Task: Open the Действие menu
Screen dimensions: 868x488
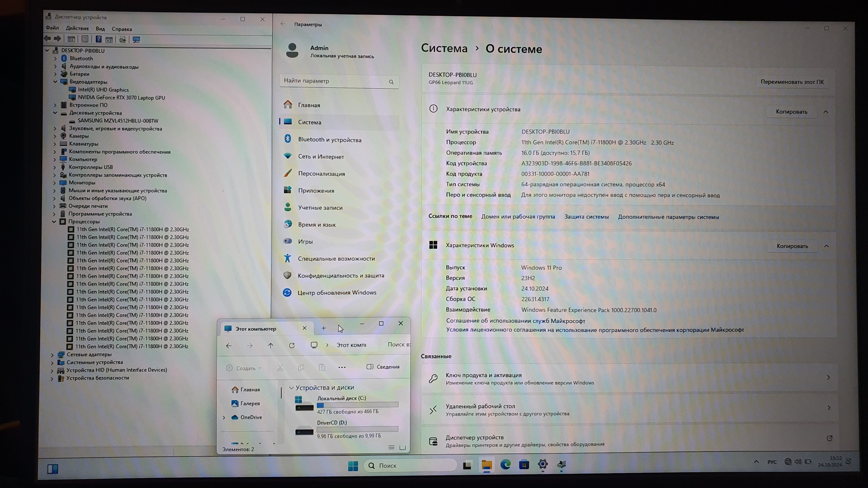Action: (77, 28)
